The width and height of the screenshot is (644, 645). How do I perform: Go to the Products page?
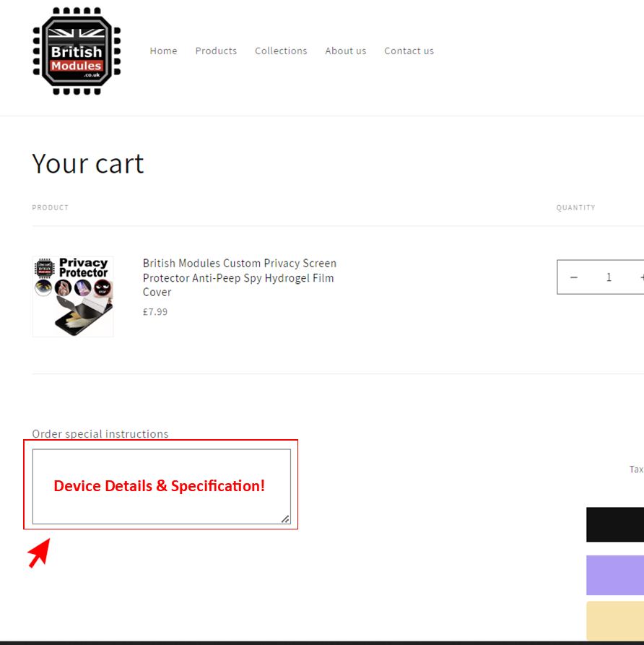pyautogui.click(x=216, y=51)
